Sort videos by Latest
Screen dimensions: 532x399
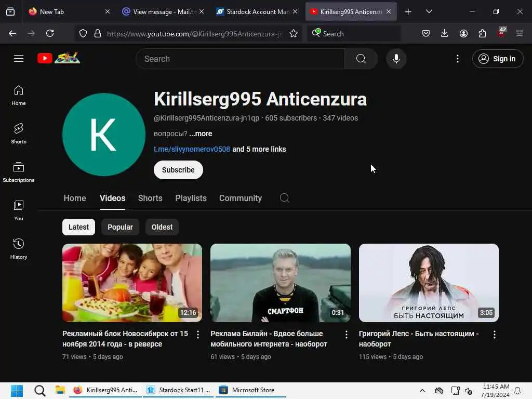pos(79,227)
